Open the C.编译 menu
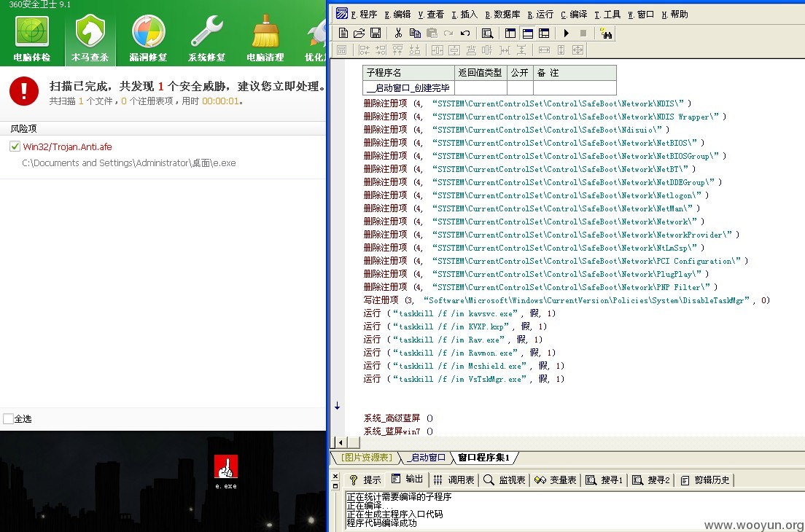805x532 pixels. click(x=573, y=15)
